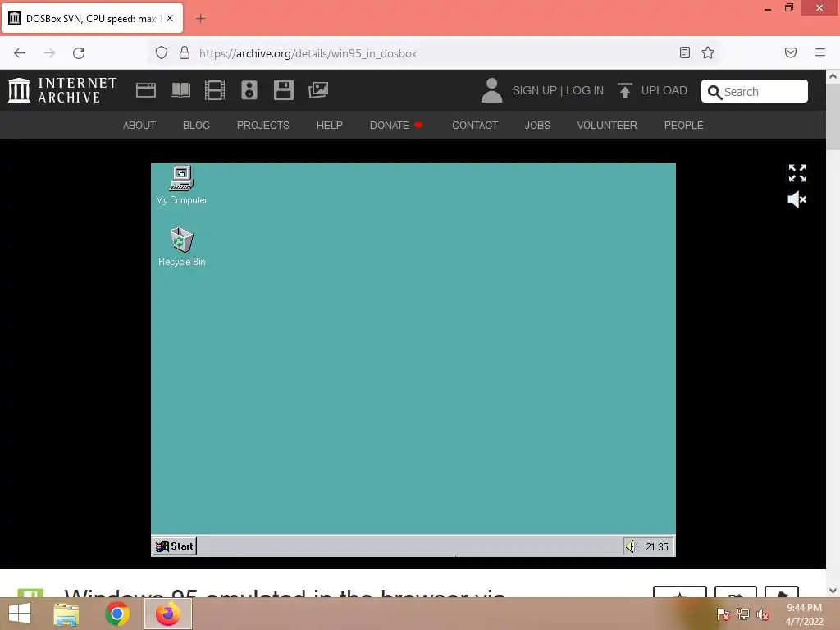Click the Firefox taskbar icon
This screenshot has height=630, width=840.
pos(167,614)
